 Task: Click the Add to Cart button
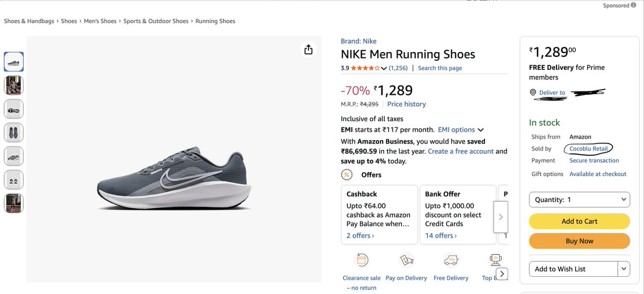pyautogui.click(x=579, y=221)
